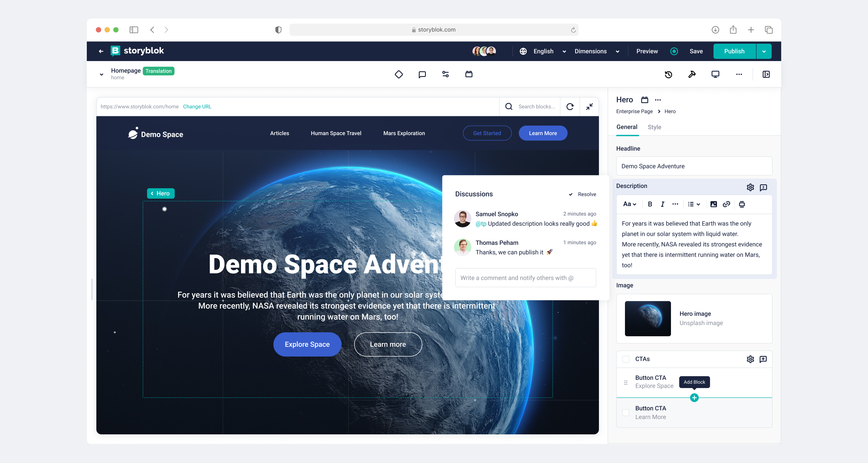The image size is (868, 463).
Task: Click Bold in the description editor
Action: (650, 204)
